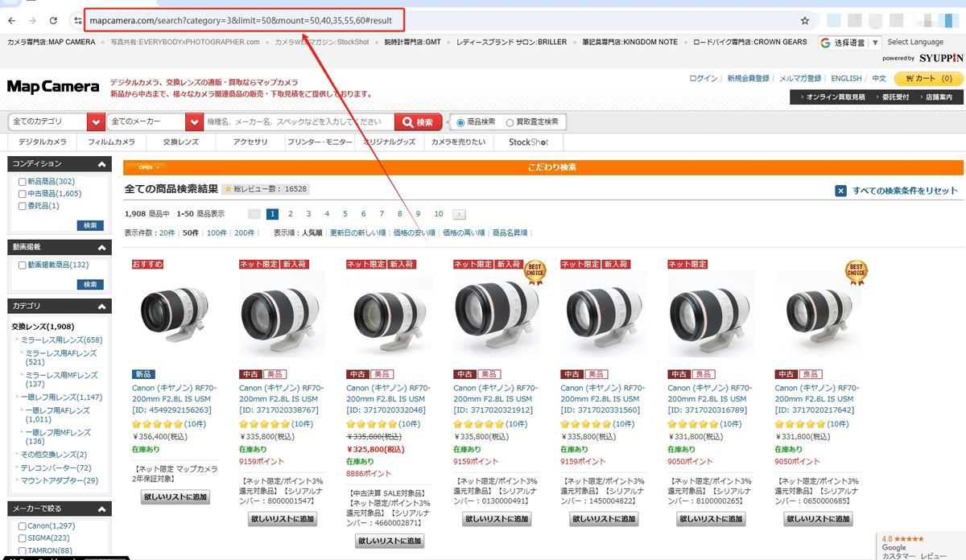The width and height of the screenshot is (966, 560).
Task: Check the TAMRON(88) maker checkbox
Action: pyautogui.click(x=23, y=550)
